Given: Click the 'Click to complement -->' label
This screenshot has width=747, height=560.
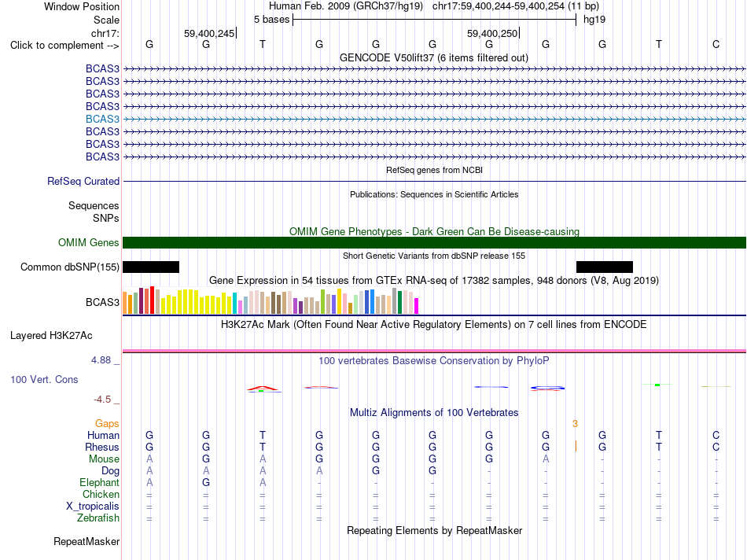Looking at the screenshot, I should click(64, 46).
